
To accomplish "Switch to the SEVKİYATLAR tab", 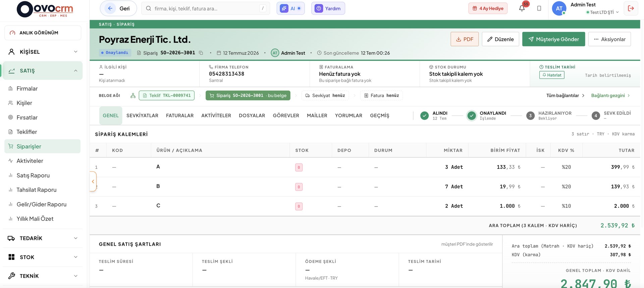I will coord(142,115).
